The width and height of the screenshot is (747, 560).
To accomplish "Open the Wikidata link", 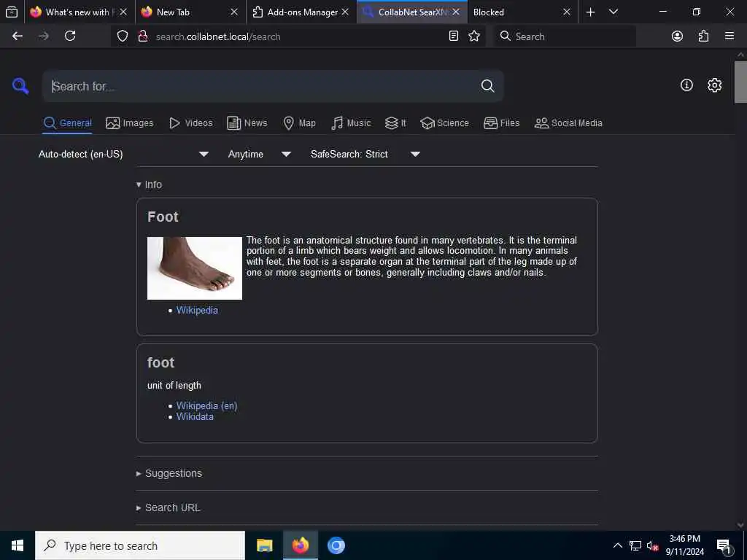I will pyautogui.click(x=195, y=416).
